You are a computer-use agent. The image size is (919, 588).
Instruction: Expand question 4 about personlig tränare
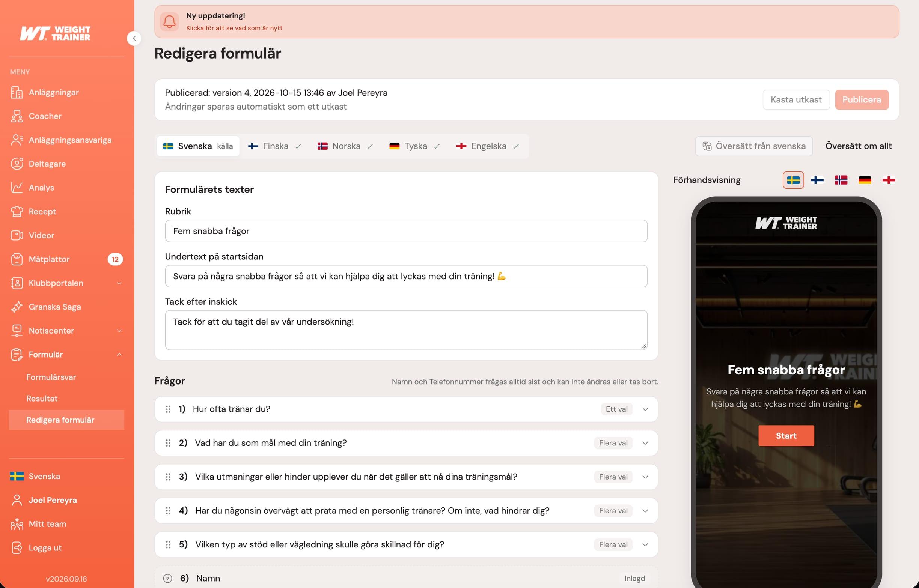pos(645,511)
